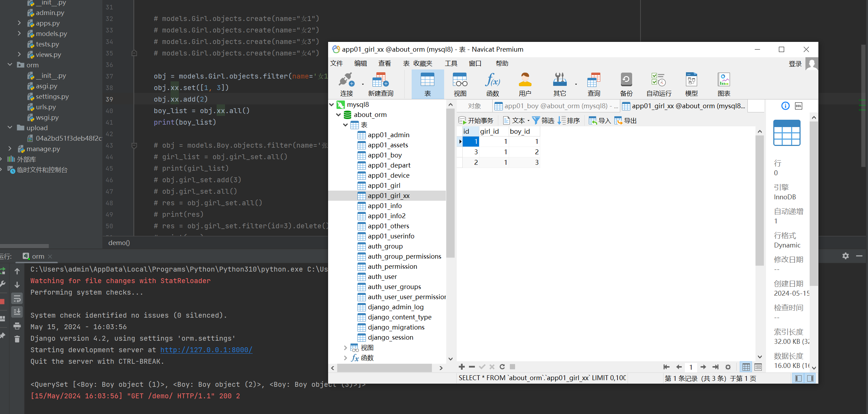
Task: Click the Login button in Navicat
Action: pos(795,64)
